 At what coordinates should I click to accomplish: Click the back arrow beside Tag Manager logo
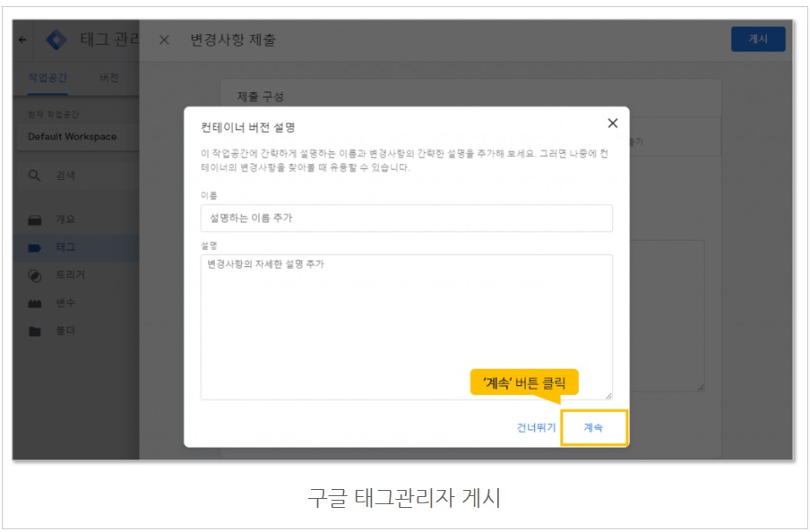[22, 39]
